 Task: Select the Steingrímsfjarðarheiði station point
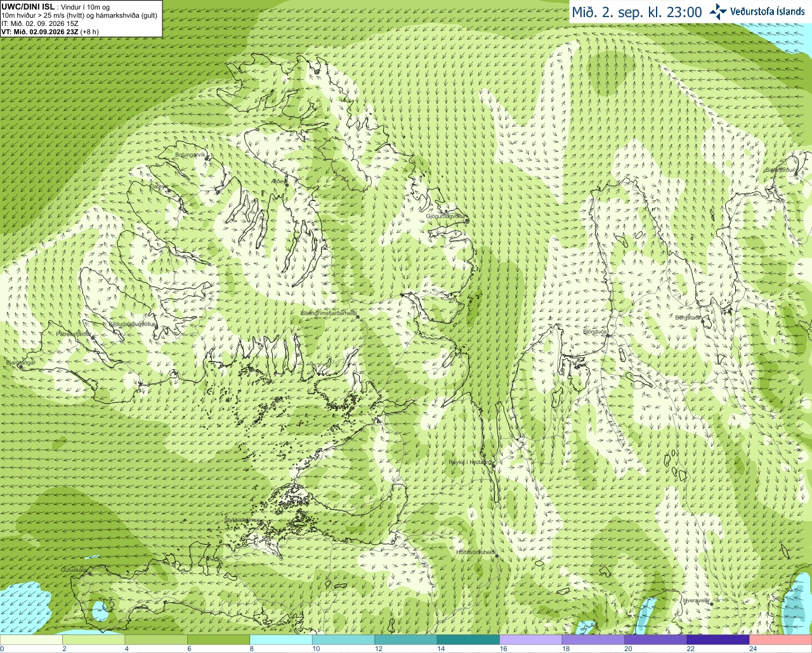coord(357,316)
